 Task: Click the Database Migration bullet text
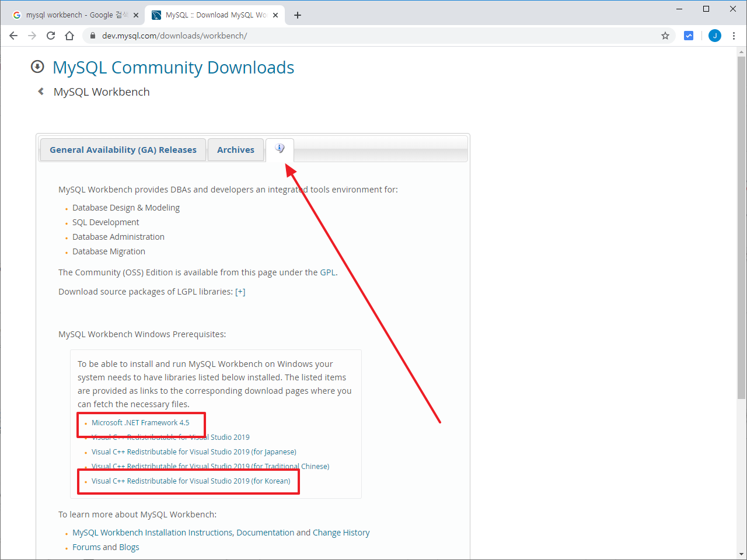point(109,251)
